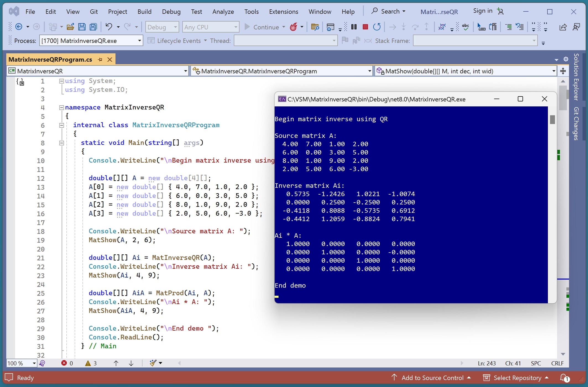Click the Break All pause icon
Screen dimensions: 588x387
pos(354,27)
